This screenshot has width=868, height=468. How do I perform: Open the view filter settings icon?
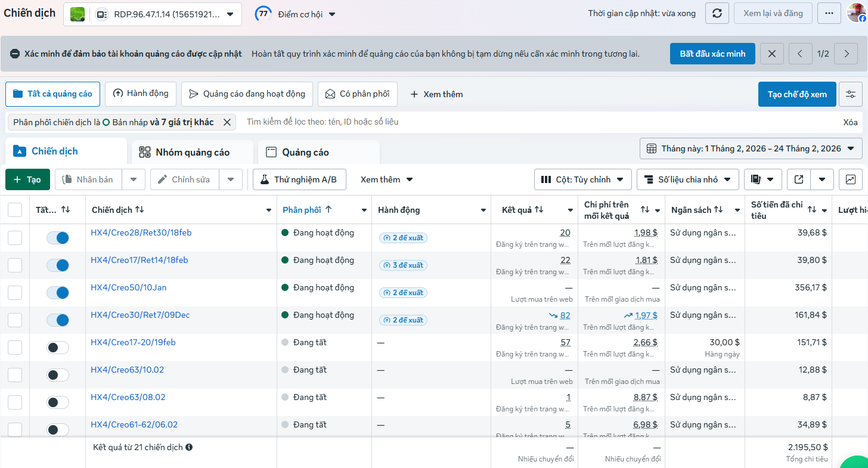click(x=851, y=94)
